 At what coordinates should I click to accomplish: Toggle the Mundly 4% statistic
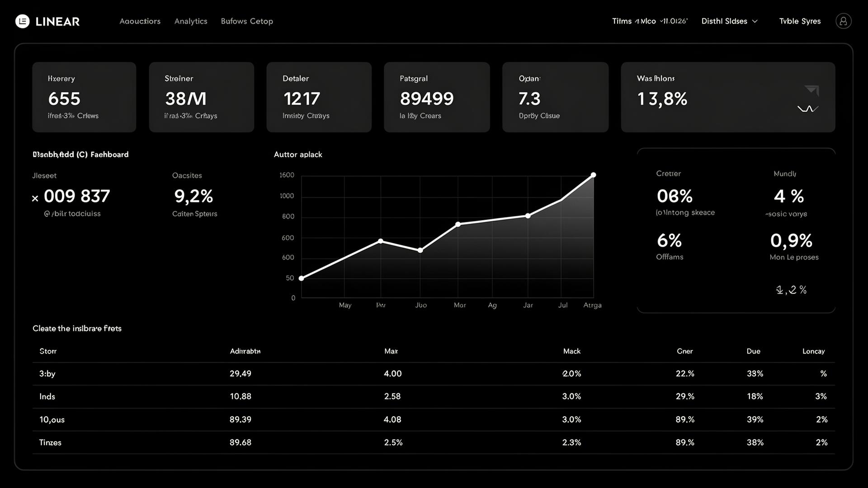click(x=788, y=196)
